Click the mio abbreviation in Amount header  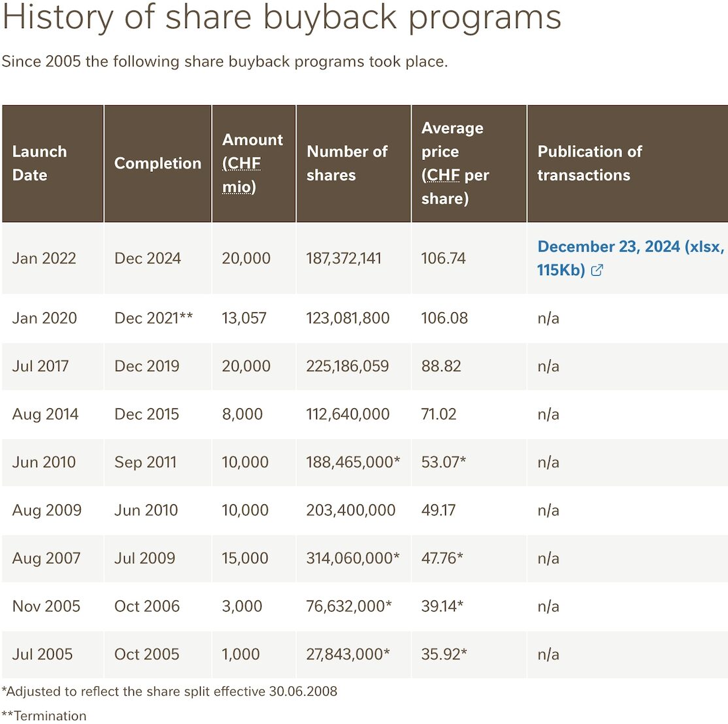point(237,187)
